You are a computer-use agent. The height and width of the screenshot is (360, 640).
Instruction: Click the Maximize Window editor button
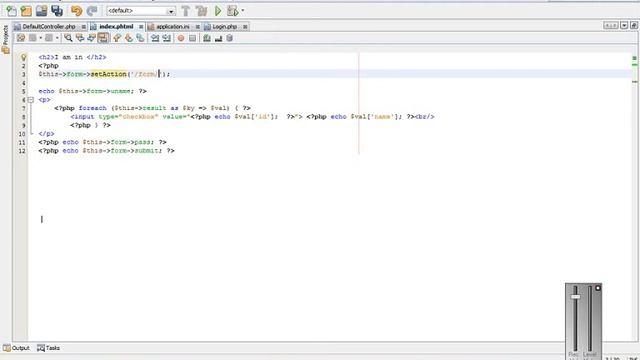point(634,25)
